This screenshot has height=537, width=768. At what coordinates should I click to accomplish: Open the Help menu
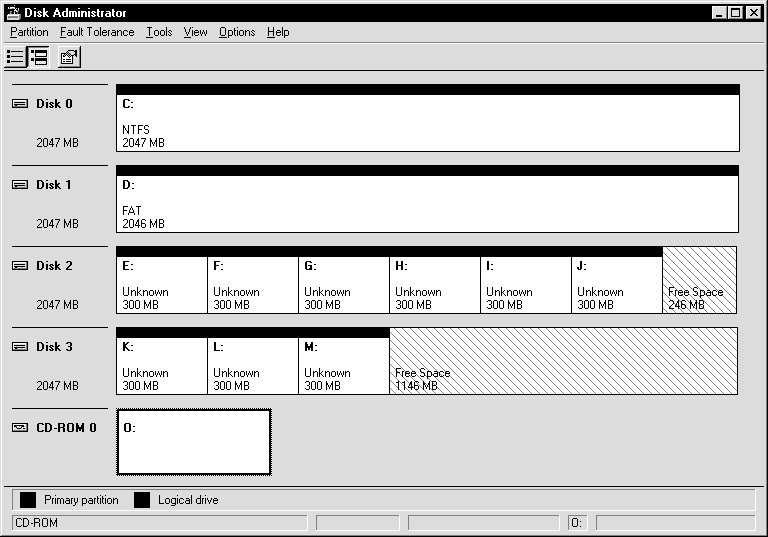278,32
